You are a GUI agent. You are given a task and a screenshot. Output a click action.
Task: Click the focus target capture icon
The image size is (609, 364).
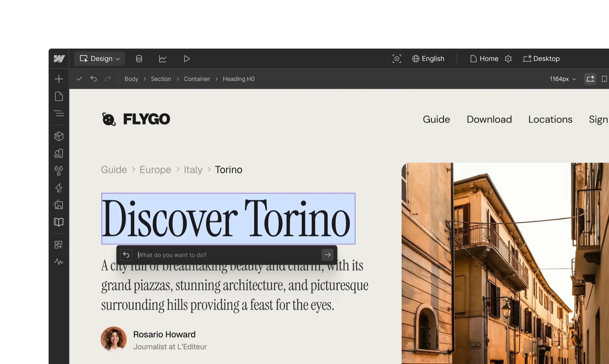click(x=397, y=58)
